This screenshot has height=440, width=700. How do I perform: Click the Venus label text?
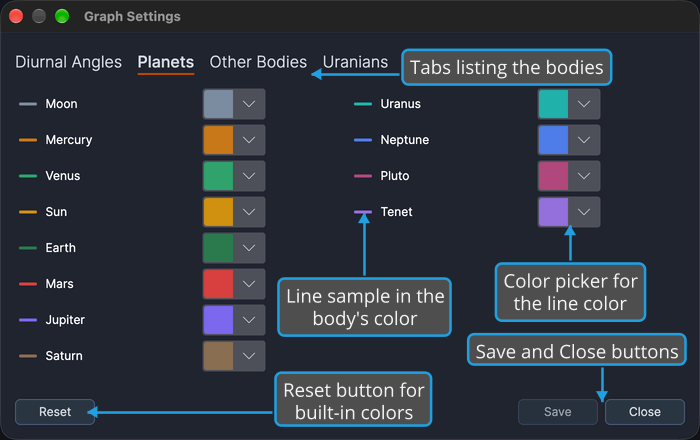pyautogui.click(x=63, y=176)
